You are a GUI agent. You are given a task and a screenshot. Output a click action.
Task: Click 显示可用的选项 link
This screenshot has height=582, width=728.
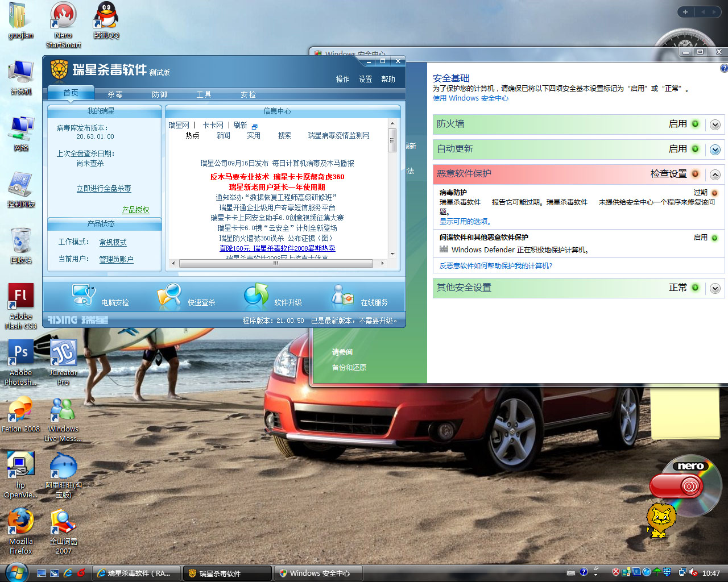pyautogui.click(x=465, y=221)
